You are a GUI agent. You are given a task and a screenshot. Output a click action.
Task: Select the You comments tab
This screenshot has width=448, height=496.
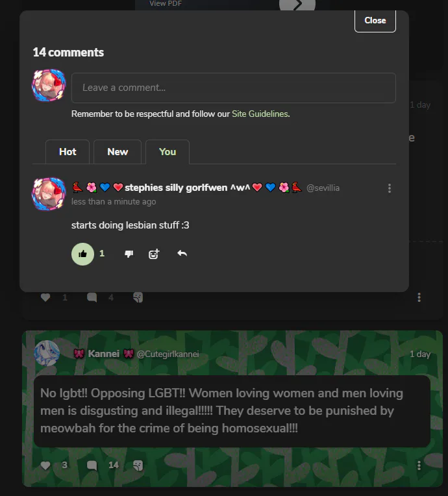pyautogui.click(x=168, y=152)
